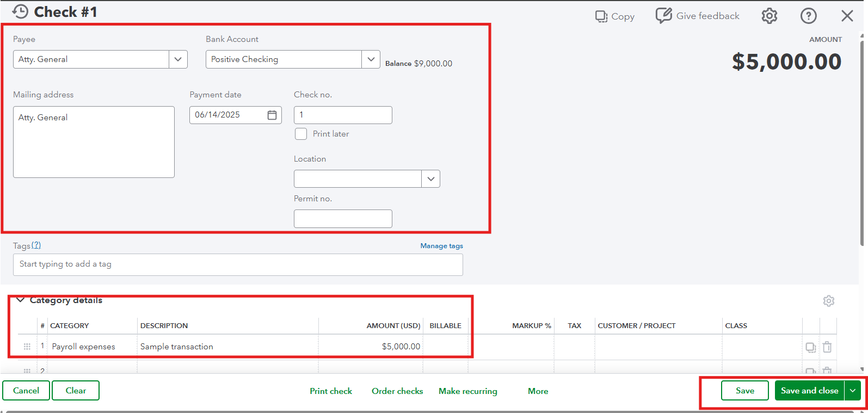Open the Location dropdown

[x=430, y=179]
